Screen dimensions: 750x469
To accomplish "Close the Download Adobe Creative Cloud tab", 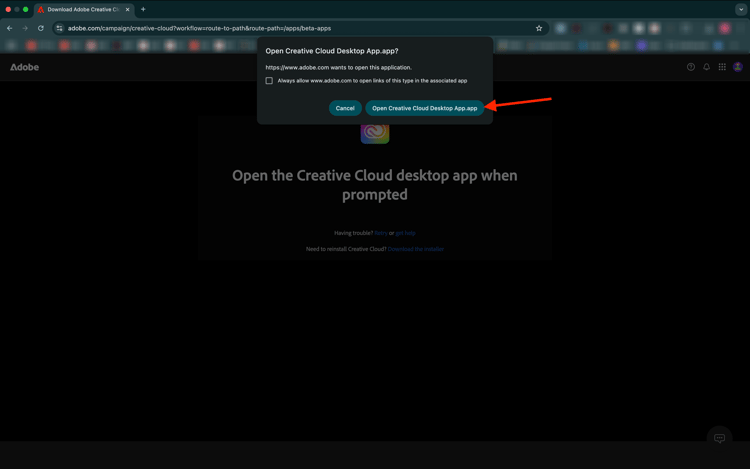I will point(127,10).
